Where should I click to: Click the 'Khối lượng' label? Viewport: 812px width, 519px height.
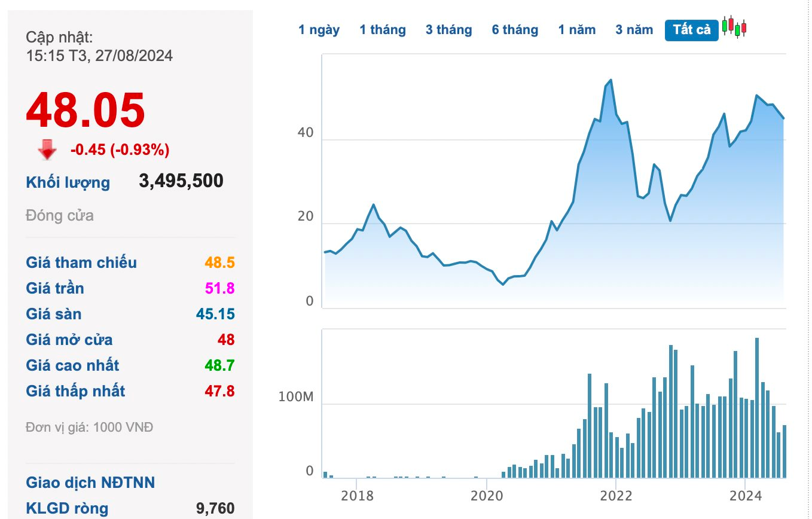[x=68, y=182]
